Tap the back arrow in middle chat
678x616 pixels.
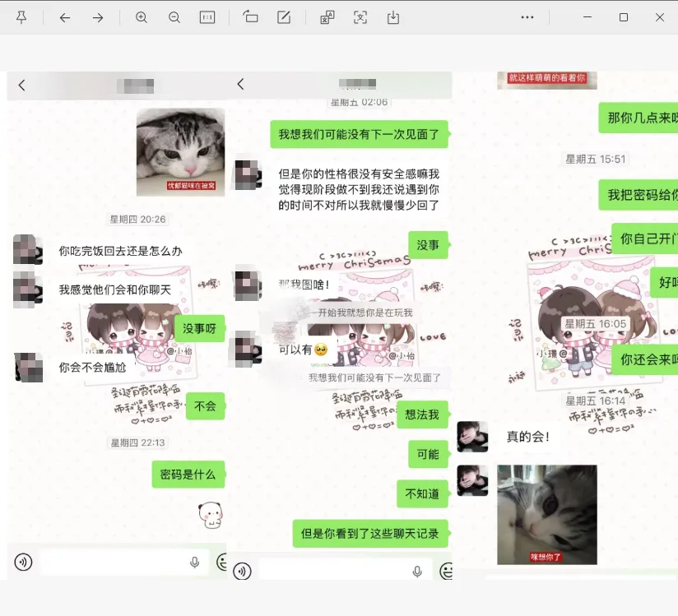(x=241, y=84)
